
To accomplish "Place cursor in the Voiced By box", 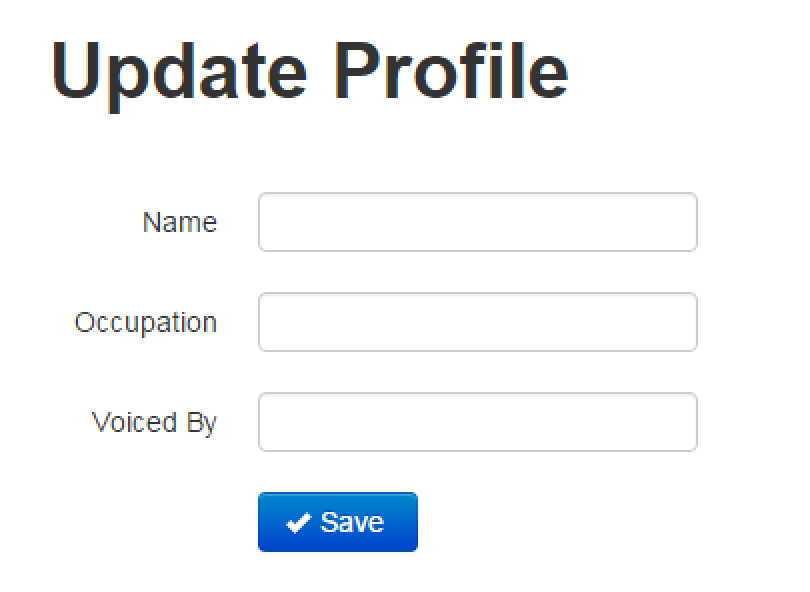I will (x=478, y=422).
